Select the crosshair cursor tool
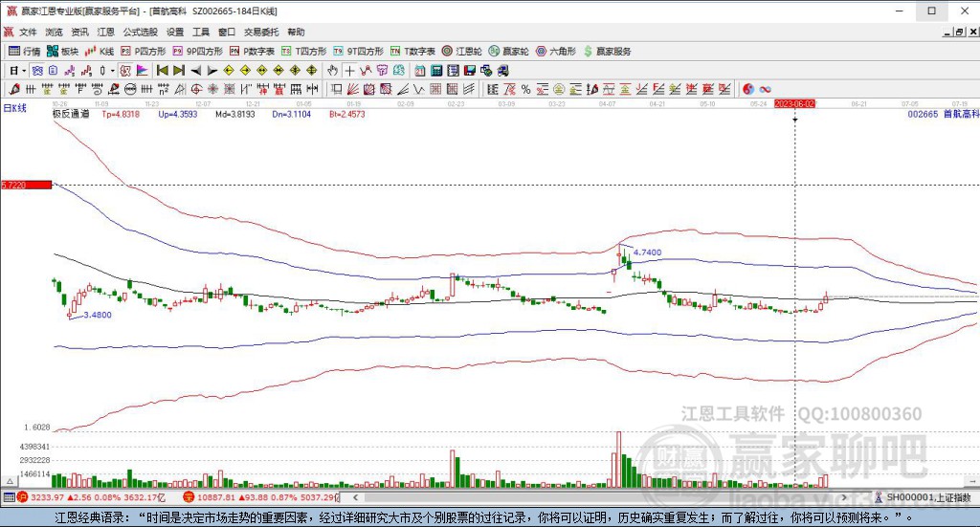This screenshot has width=980, height=527. [349, 71]
